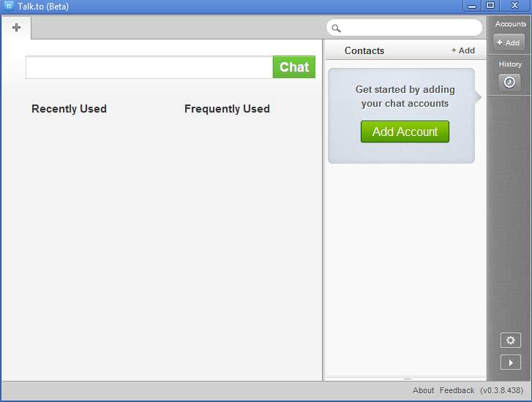Open settings via the gear icon

[510, 341]
